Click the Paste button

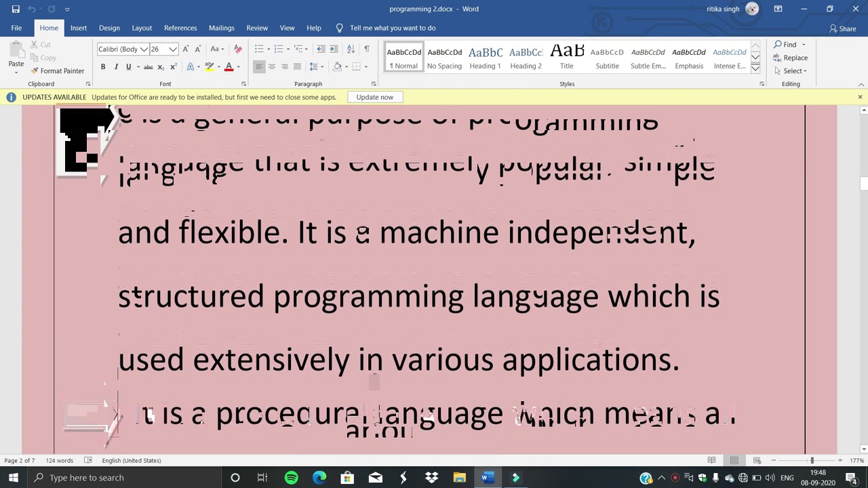coord(16,56)
